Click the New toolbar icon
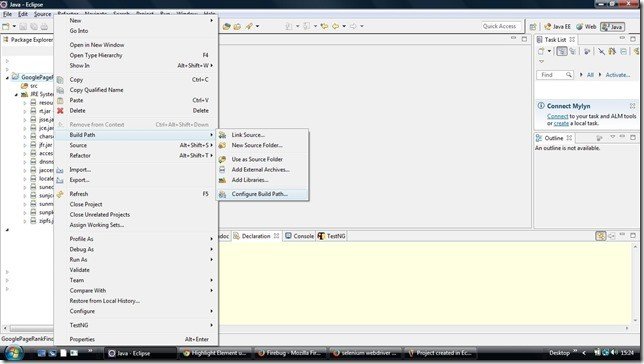This screenshot has height=364, width=644. pyautogui.click(x=6, y=26)
